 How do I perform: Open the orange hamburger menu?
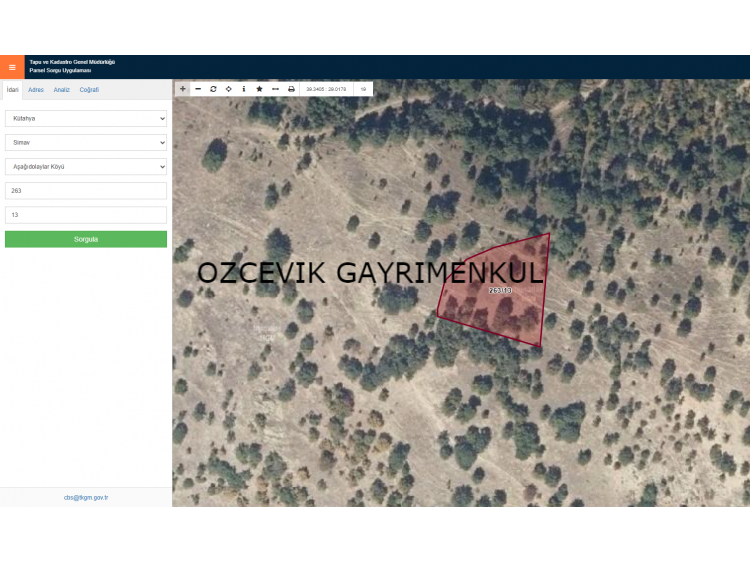[12, 67]
